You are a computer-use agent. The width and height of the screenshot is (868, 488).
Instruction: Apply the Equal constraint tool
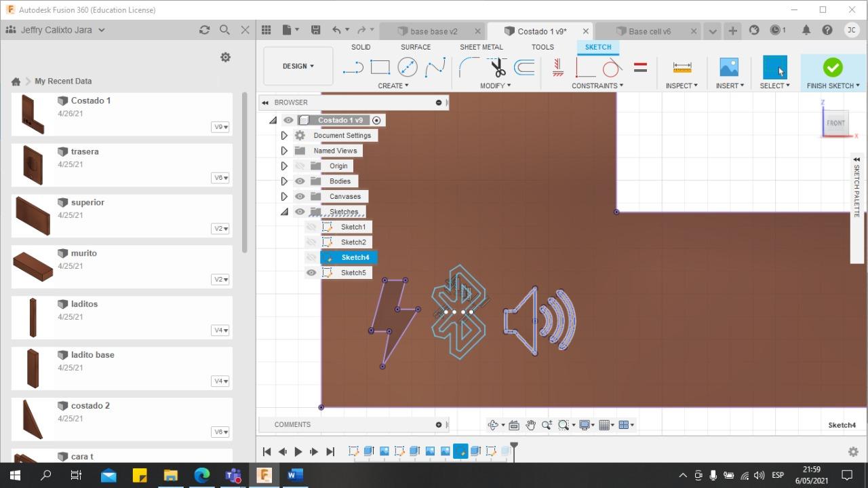(x=640, y=67)
